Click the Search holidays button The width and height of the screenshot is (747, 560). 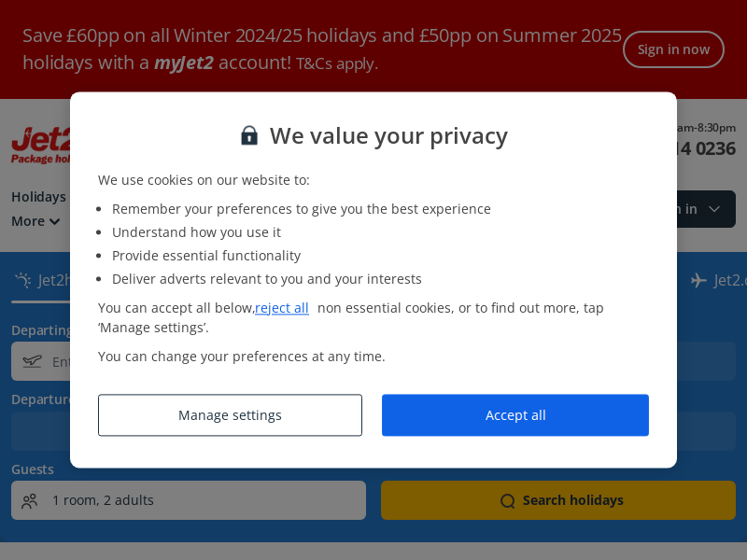coord(557,500)
